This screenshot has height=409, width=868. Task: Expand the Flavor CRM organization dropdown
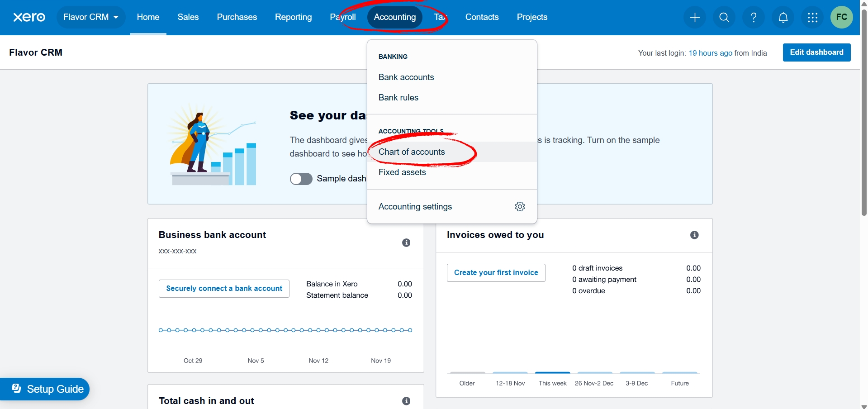[90, 17]
